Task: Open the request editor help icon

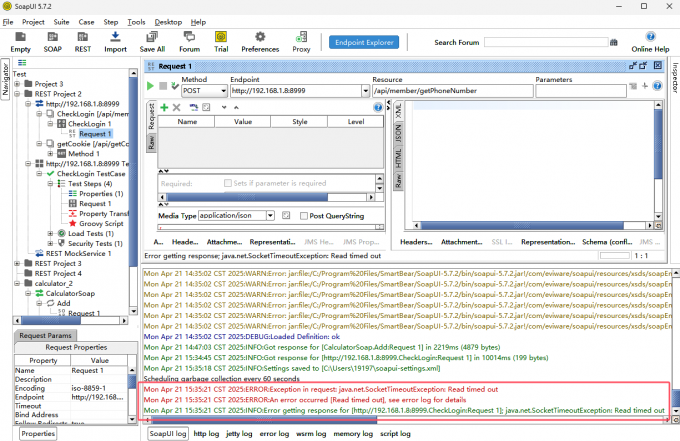Action: click(x=378, y=107)
